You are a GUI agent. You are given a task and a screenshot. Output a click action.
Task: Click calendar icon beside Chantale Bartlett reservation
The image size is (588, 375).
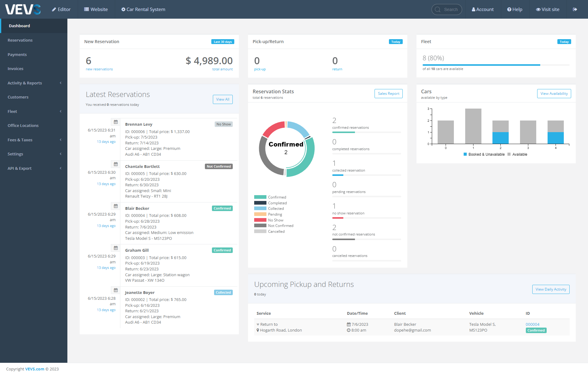pyautogui.click(x=116, y=164)
